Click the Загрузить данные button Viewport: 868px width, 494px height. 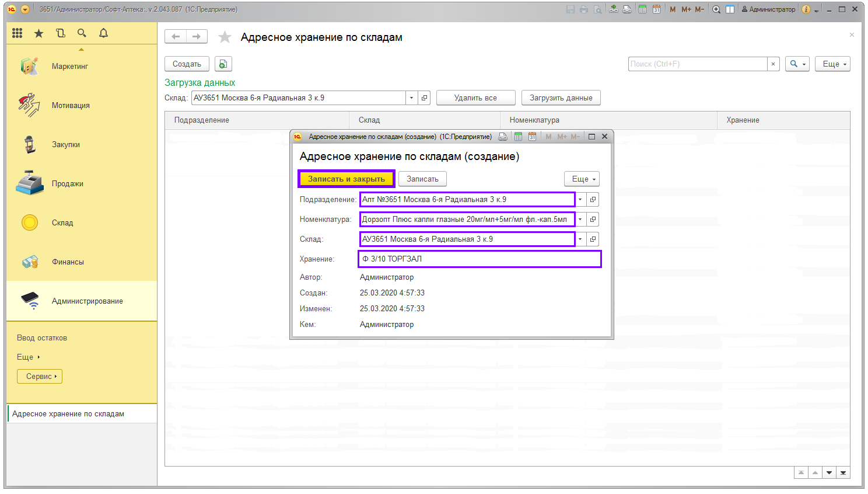(x=561, y=98)
